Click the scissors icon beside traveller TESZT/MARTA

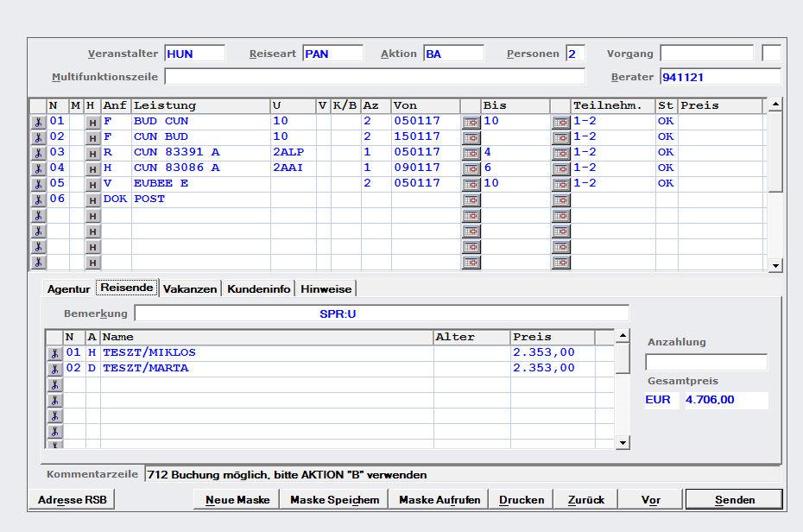point(54,369)
